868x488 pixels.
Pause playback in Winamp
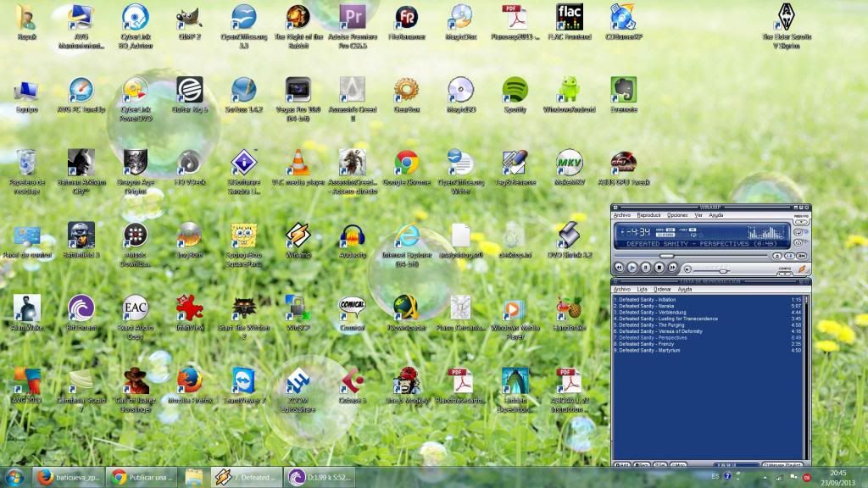pyautogui.click(x=646, y=267)
